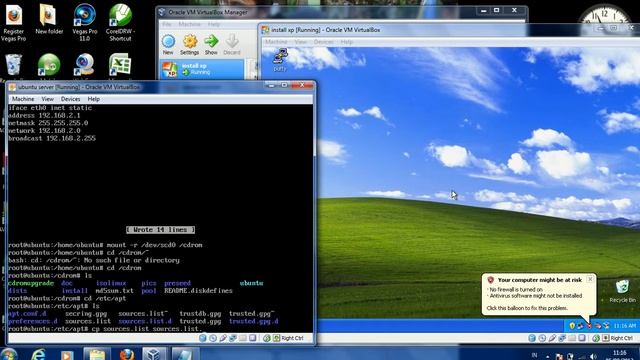640x360 pixels.
Task: Open Machine menu in install xp window
Action: pos(276,42)
